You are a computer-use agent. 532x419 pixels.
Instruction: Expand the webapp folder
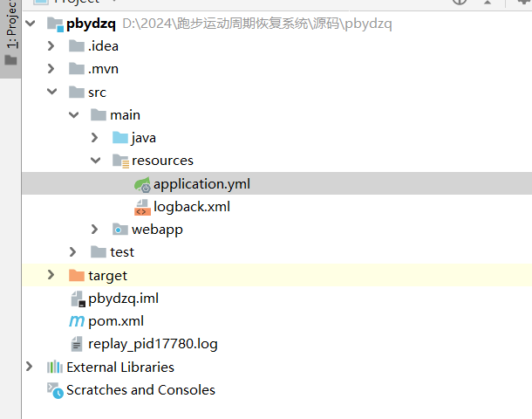pyautogui.click(x=95, y=230)
